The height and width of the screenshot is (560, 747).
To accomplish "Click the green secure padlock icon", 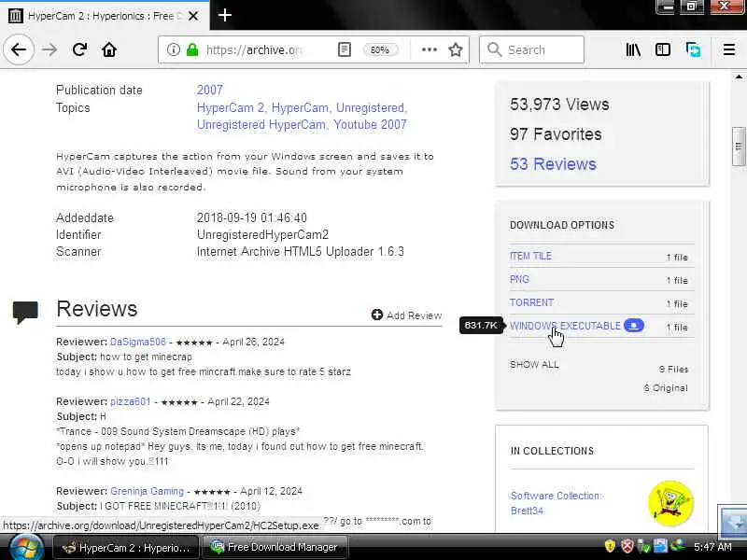I will point(192,49).
